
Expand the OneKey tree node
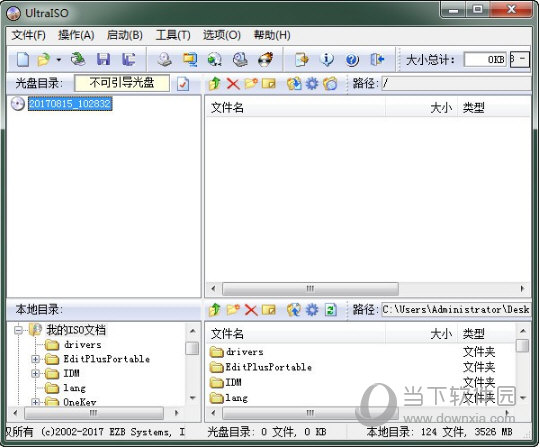click(x=35, y=402)
